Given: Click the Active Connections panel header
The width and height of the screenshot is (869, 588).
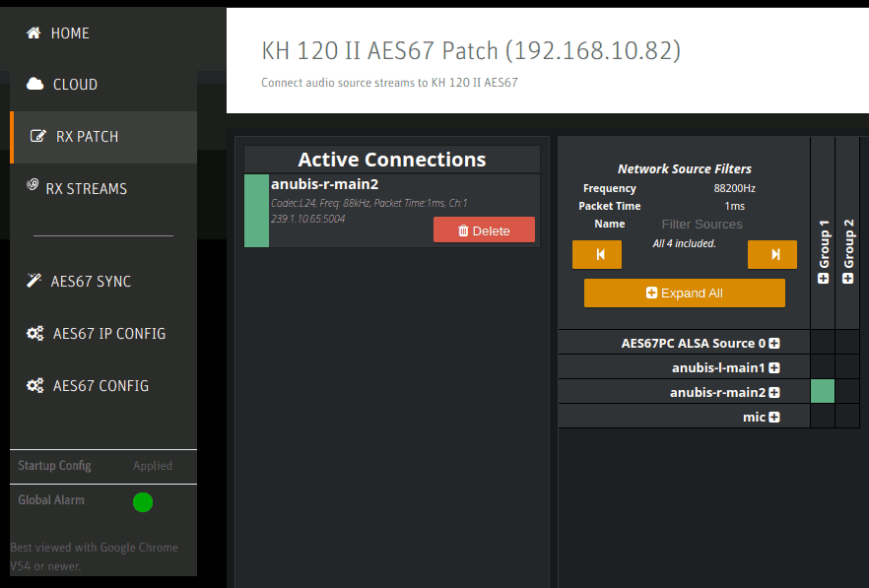Looking at the screenshot, I should pyautogui.click(x=392, y=160).
